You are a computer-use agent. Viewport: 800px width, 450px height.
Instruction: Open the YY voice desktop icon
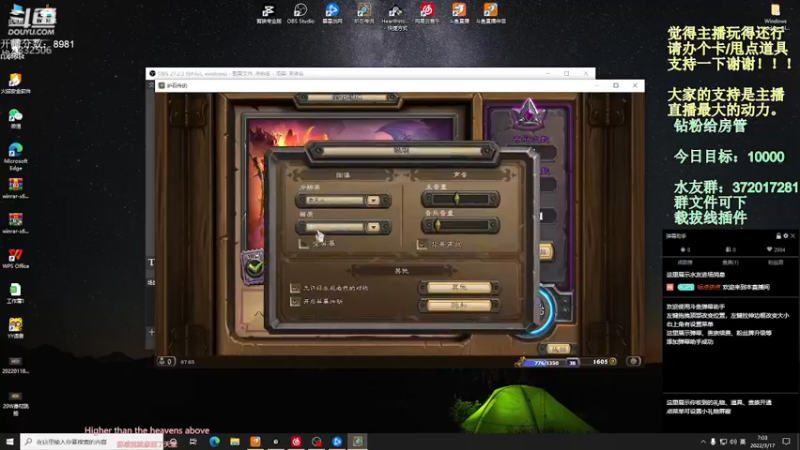pyautogui.click(x=15, y=329)
